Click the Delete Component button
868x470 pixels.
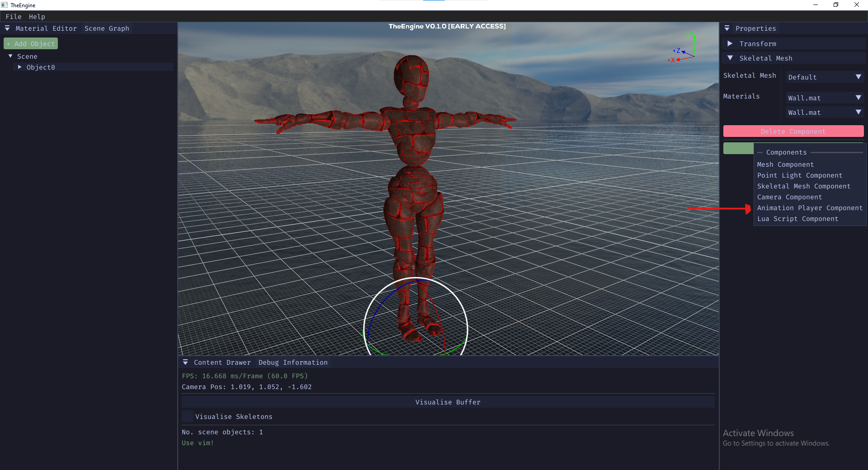pyautogui.click(x=793, y=132)
